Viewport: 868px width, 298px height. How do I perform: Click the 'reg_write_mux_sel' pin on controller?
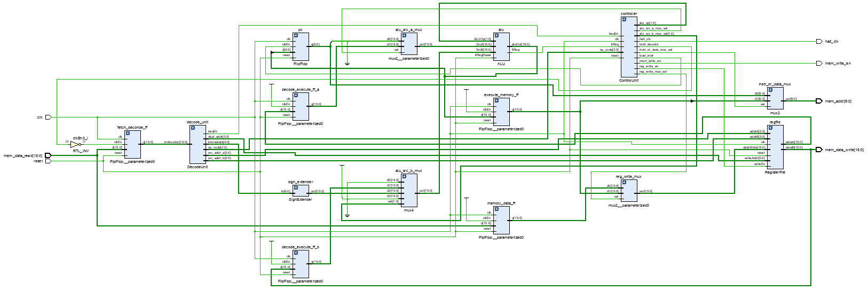point(653,72)
